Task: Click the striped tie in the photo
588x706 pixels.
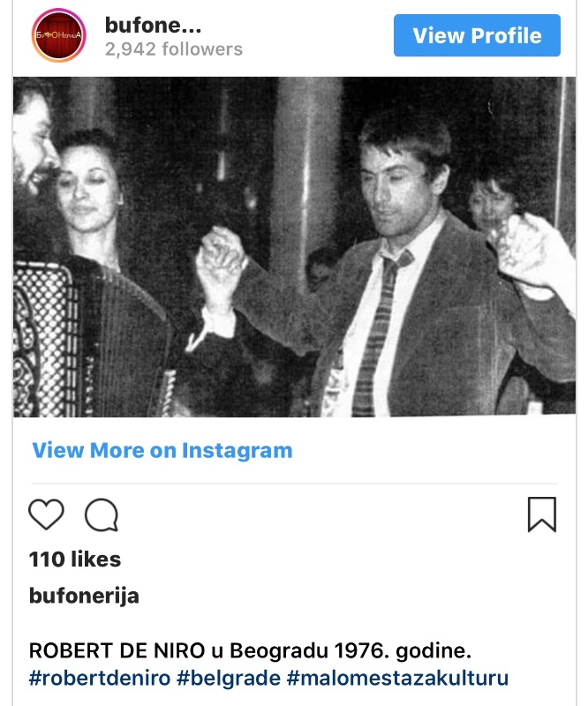Action: (379, 334)
